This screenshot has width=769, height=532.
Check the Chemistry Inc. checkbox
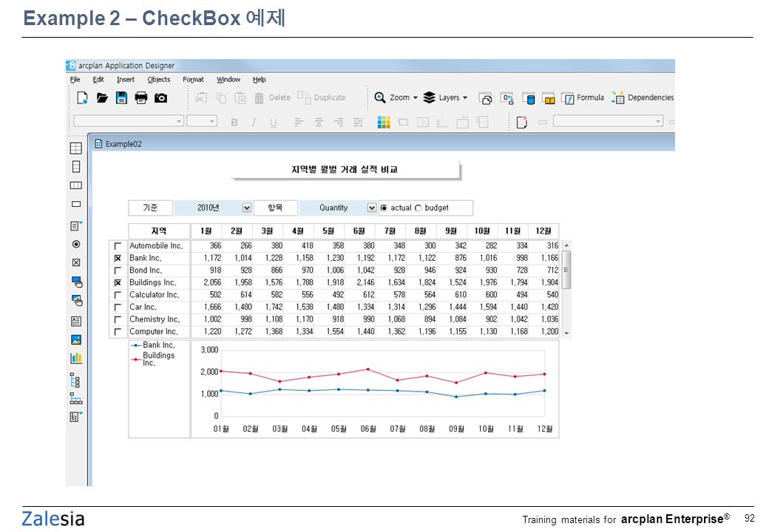tap(118, 319)
